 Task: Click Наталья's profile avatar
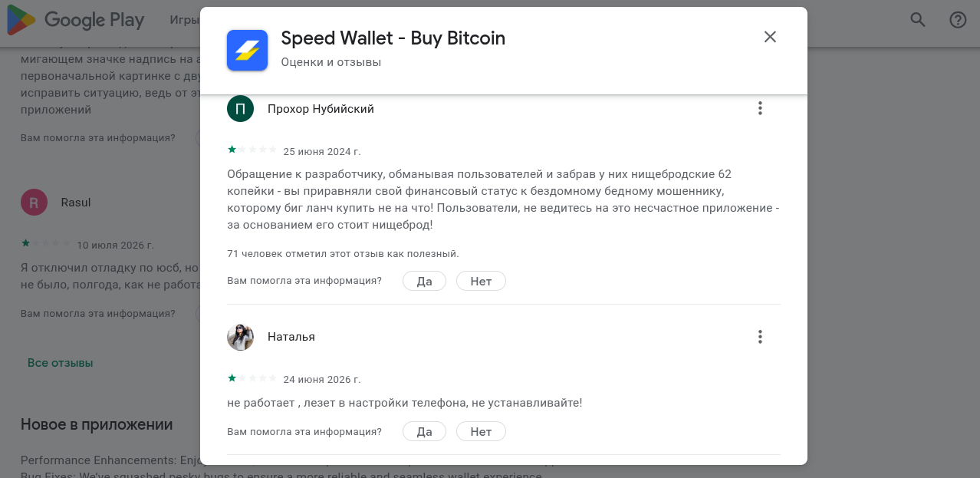(240, 337)
